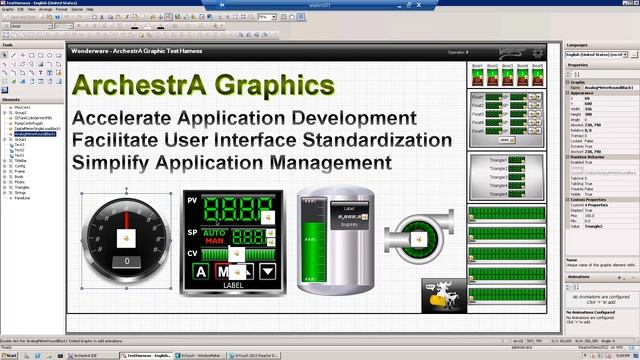Click categorized sort icon in Properties panel
The width and height of the screenshot is (640, 360).
(x=569, y=74)
